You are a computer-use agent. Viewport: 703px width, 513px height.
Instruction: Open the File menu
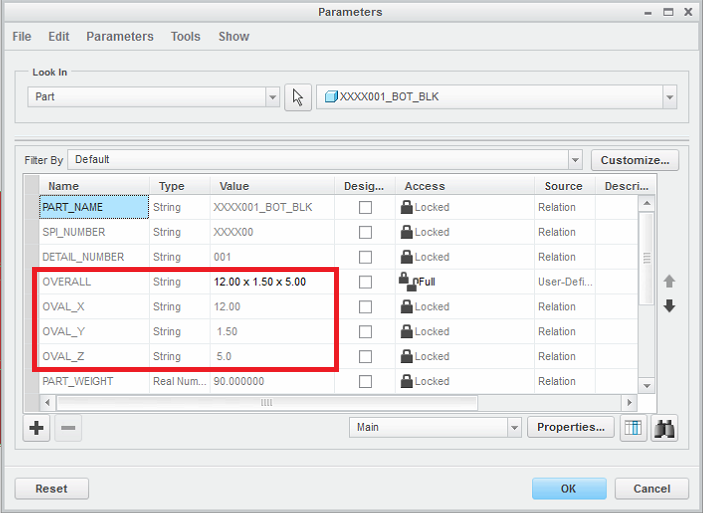[x=22, y=36]
